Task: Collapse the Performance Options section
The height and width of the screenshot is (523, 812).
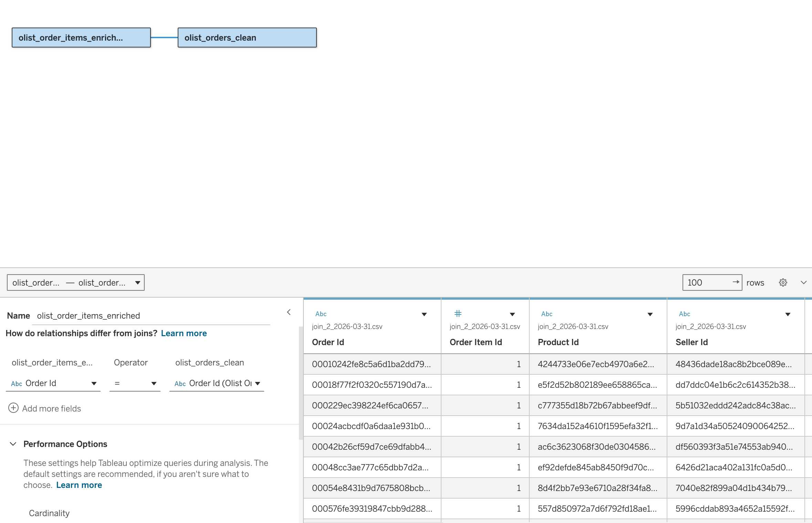Action: tap(13, 444)
